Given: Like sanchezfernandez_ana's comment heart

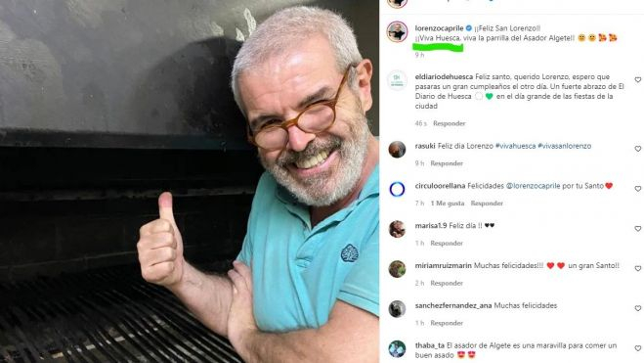Looking at the screenshot, I should [x=637, y=308].
